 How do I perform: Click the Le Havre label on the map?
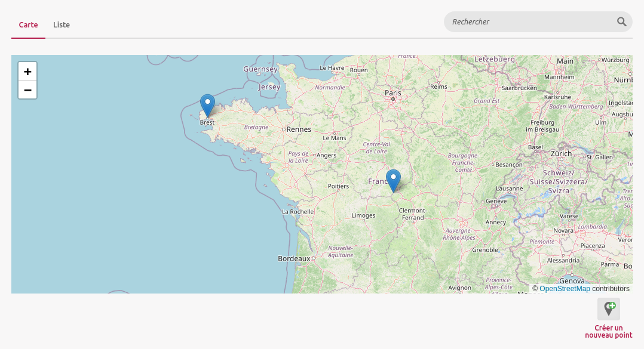[332, 67]
